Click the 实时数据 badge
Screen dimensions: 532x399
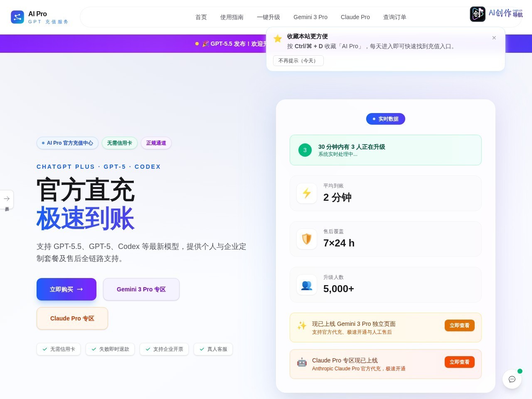[x=386, y=119]
